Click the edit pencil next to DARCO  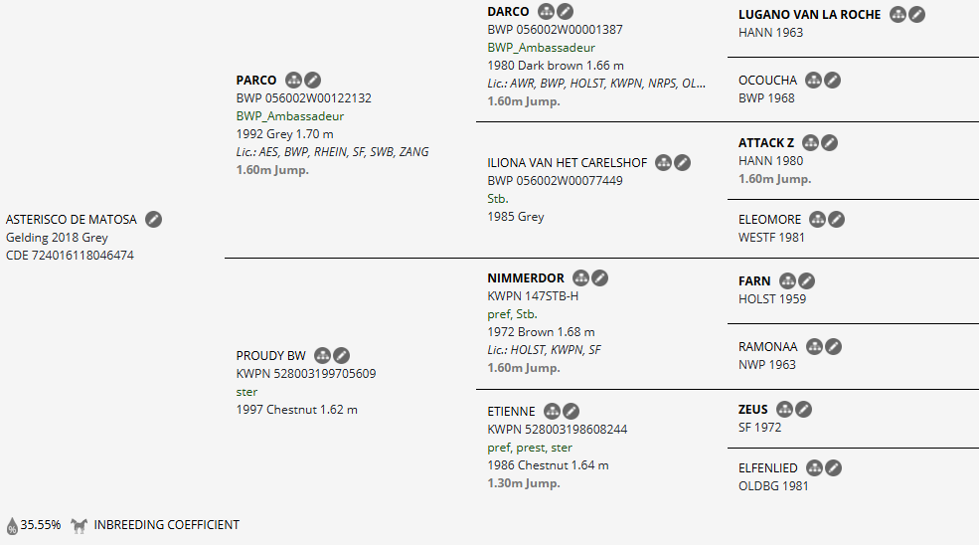coord(565,12)
